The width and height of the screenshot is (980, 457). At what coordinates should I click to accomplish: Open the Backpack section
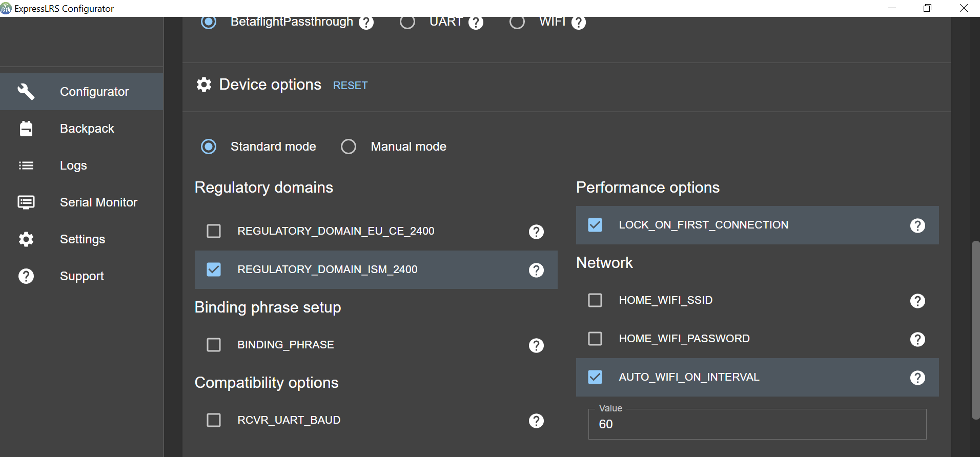(81, 129)
